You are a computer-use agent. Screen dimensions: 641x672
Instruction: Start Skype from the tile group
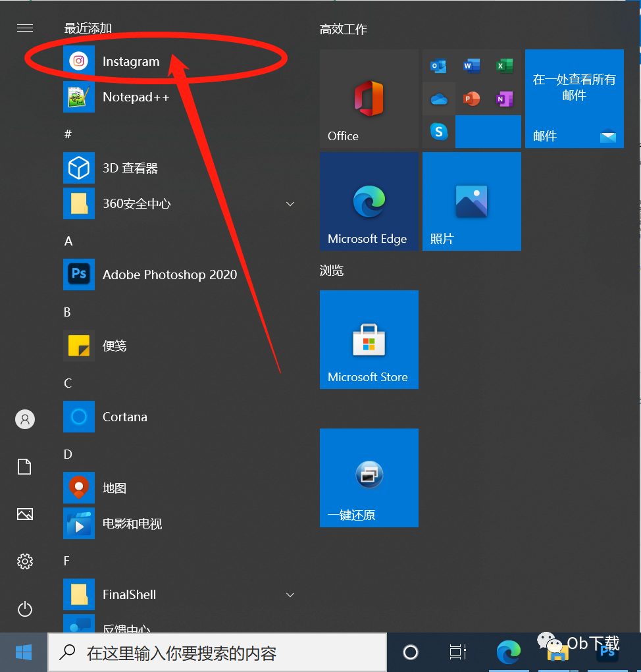tap(438, 132)
